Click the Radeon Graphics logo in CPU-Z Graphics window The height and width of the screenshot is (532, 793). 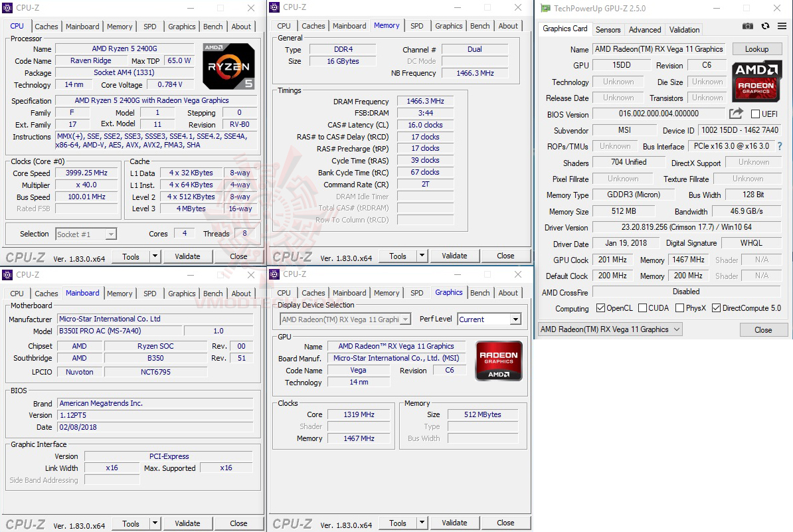499,361
